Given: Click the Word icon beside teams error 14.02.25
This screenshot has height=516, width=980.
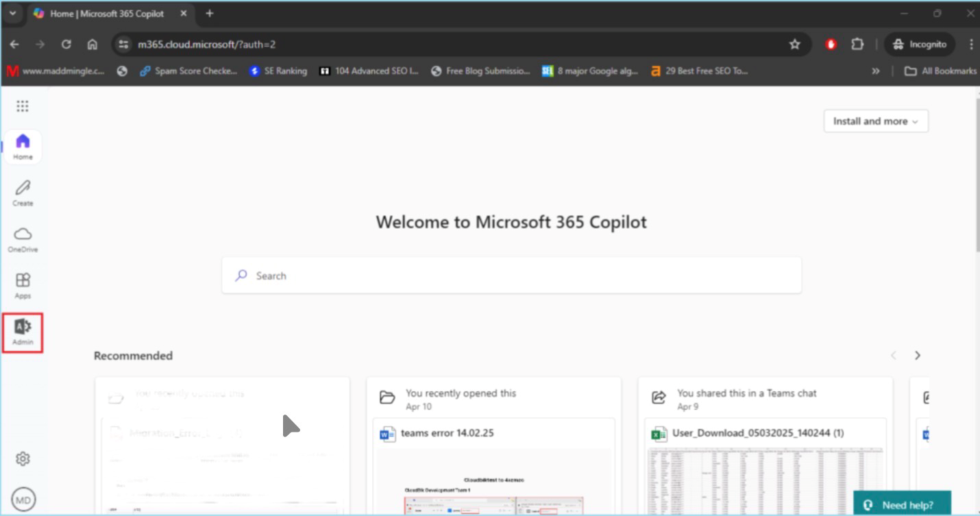Looking at the screenshot, I should 388,434.
